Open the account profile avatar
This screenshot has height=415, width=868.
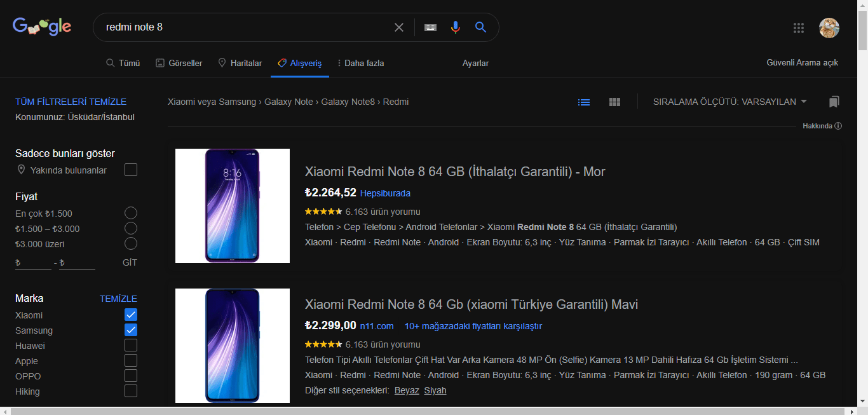[829, 27]
